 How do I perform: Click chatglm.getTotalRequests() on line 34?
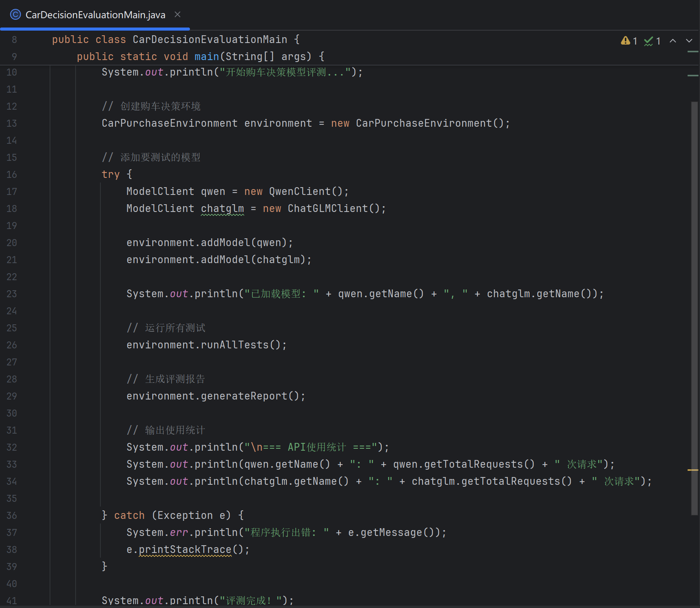[x=492, y=481]
